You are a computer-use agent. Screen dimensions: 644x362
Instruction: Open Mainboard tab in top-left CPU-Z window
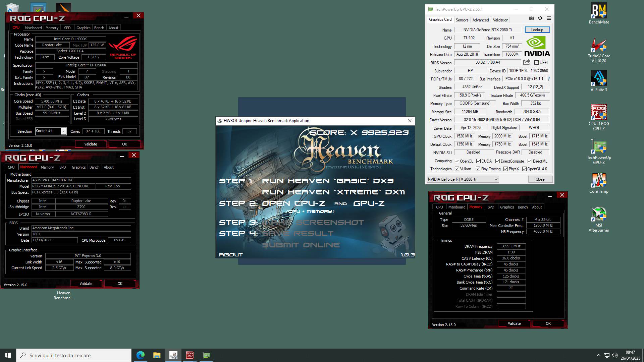click(33, 28)
